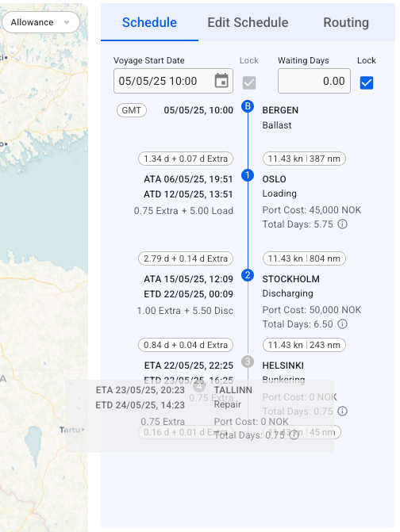Click the Helsinki Total Days info icon

342,411
